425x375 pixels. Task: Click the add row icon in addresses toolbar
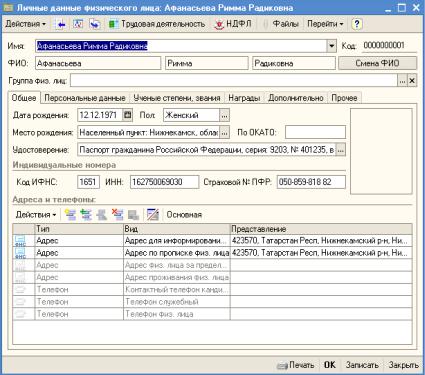click(x=70, y=215)
